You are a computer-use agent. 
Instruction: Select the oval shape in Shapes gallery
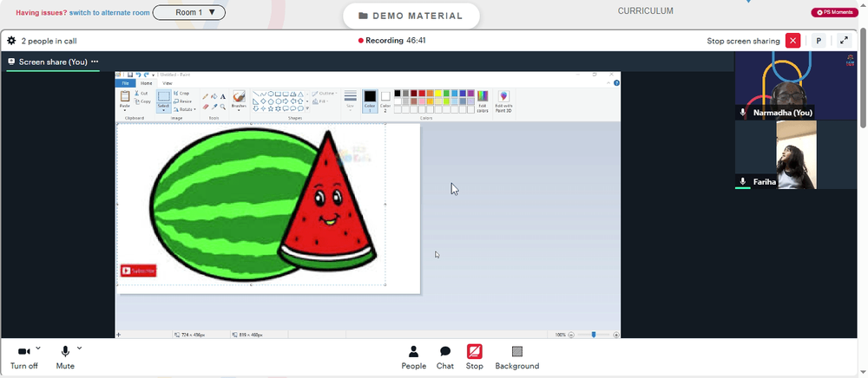point(271,94)
